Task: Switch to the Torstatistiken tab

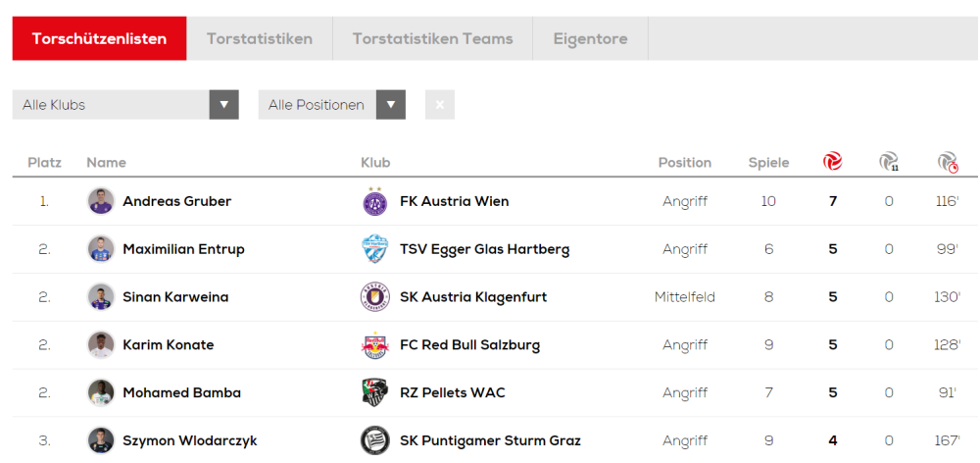Action: (260, 39)
